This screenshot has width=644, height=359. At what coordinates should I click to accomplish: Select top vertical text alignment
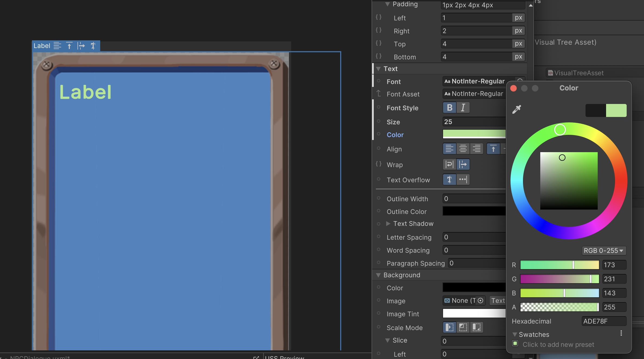pos(493,149)
